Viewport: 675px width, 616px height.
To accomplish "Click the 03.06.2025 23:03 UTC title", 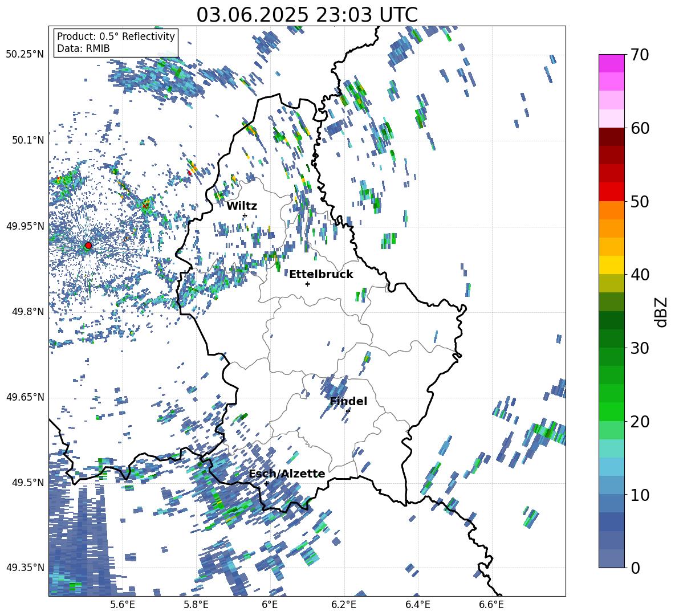I will [x=307, y=15].
